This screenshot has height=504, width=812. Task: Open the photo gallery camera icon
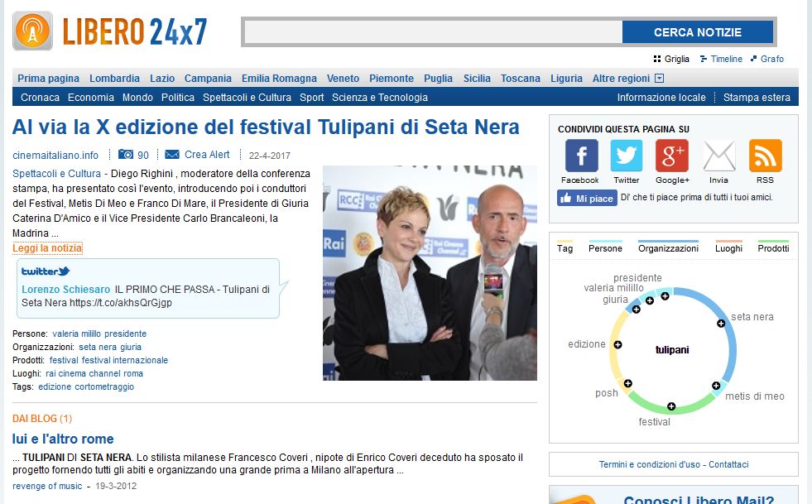click(x=126, y=155)
